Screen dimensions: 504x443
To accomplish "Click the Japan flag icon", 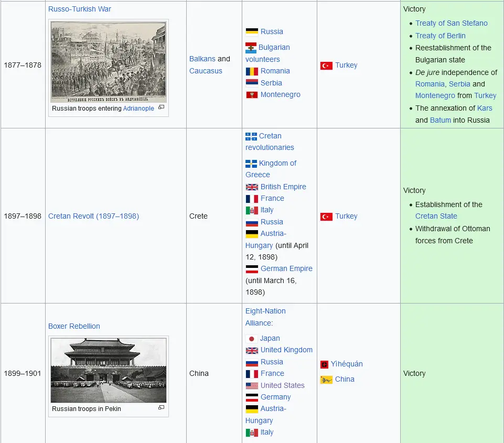I will tap(251, 339).
